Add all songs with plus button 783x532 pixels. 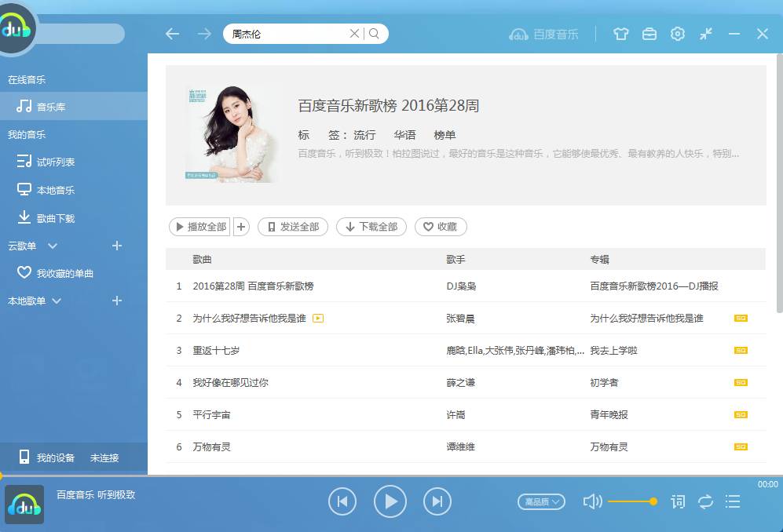click(x=240, y=227)
